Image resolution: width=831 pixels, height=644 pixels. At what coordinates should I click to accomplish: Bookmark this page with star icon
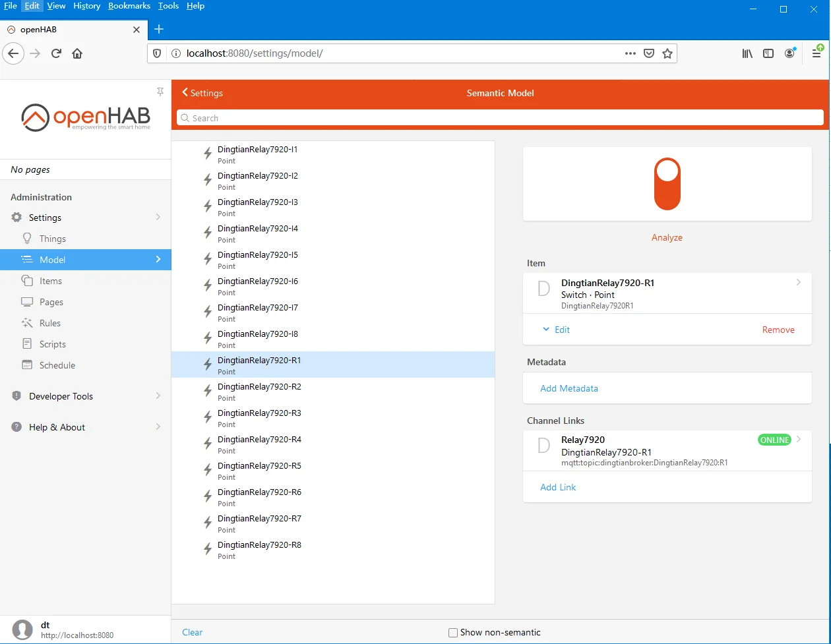(x=667, y=53)
